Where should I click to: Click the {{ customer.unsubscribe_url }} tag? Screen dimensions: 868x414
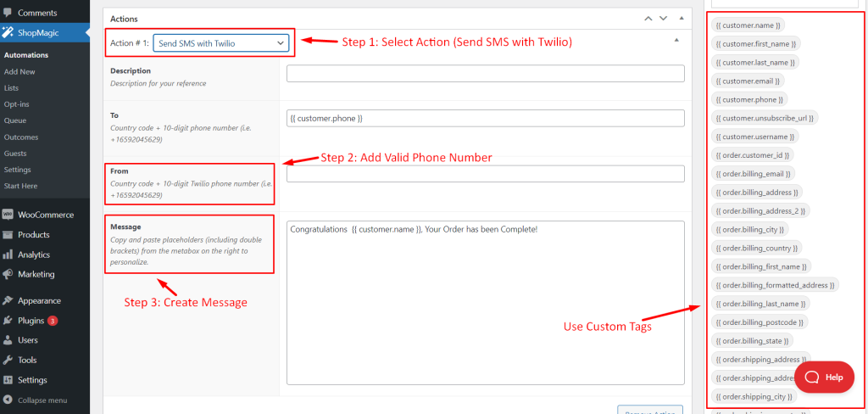765,118
